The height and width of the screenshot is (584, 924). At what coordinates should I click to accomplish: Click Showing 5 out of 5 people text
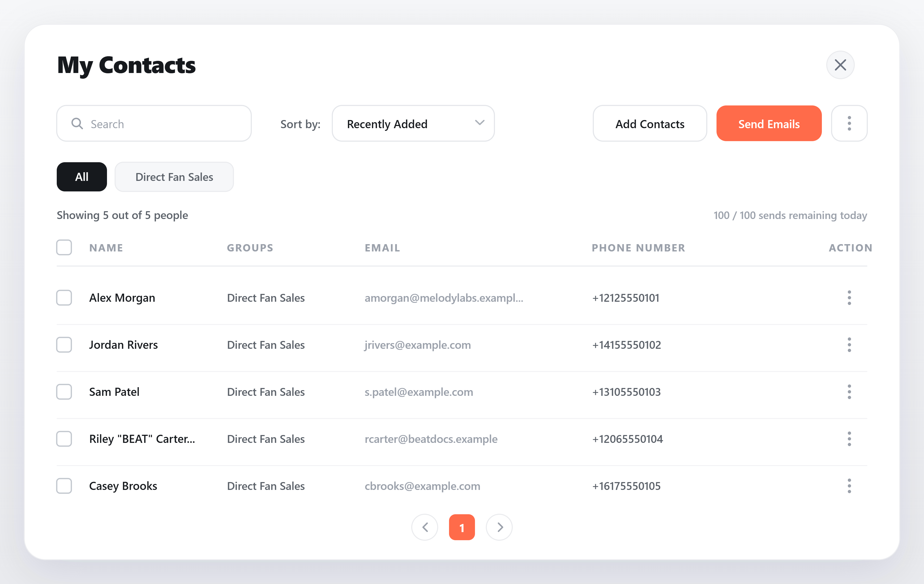(122, 215)
